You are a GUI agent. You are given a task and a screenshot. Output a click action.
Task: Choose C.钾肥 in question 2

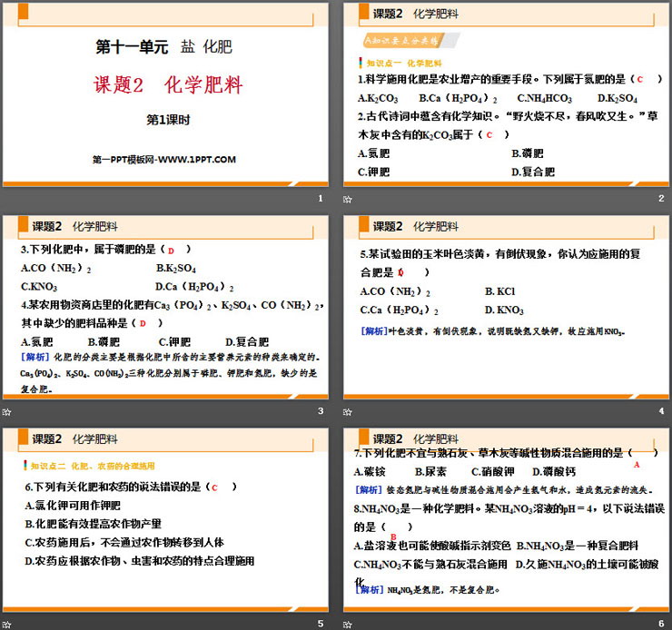pyautogui.click(x=374, y=171)
